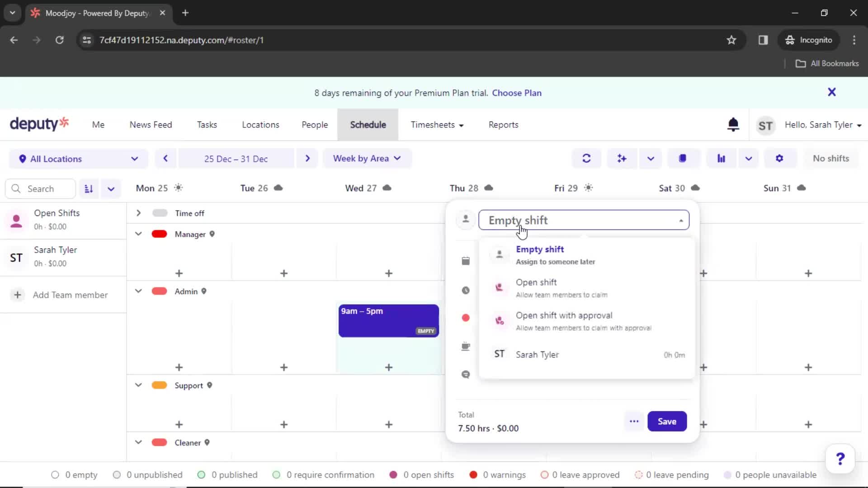Collapse the Support area section
The width and height of the screenshot is (868, 488).
pos(138,385)
